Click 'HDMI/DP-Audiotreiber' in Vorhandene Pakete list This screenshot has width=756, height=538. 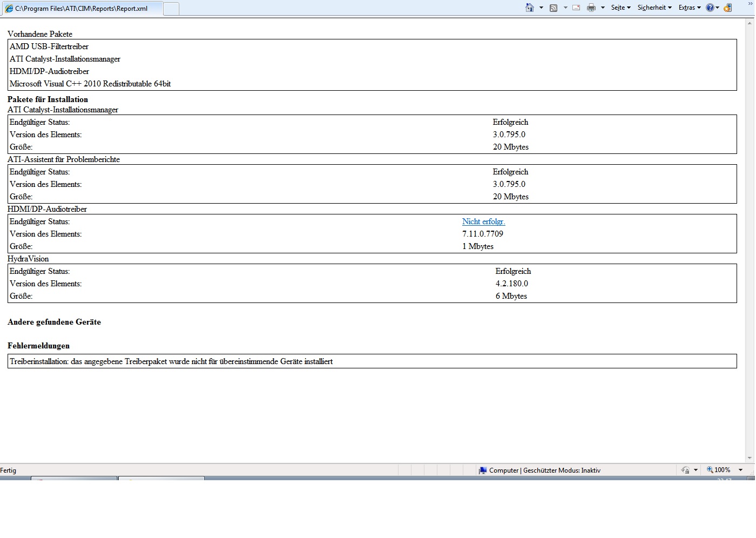[x=49, y=71]
